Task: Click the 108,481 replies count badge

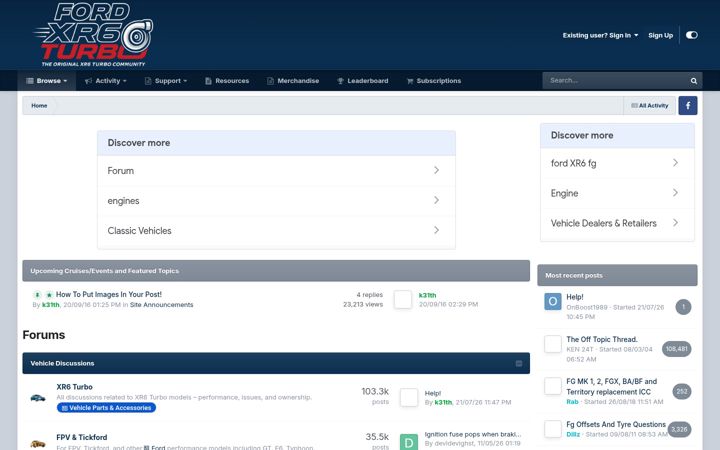Action: tap(676, 349)
